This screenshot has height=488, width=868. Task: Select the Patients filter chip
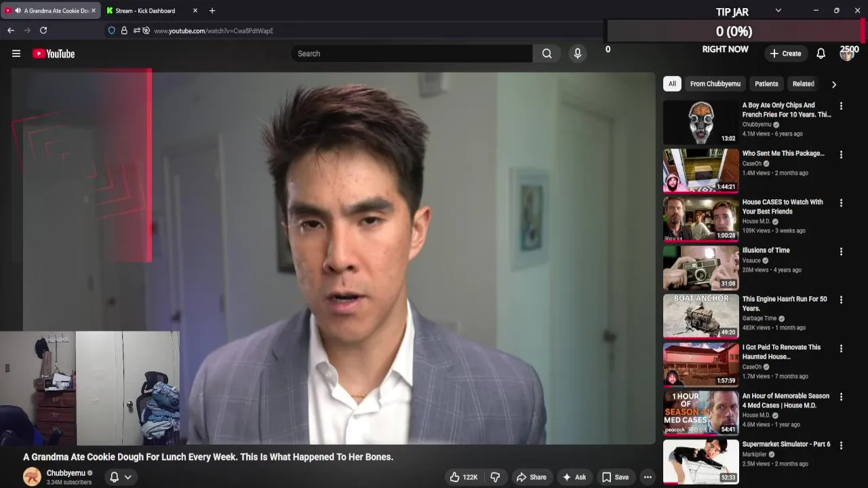point(766,84)
